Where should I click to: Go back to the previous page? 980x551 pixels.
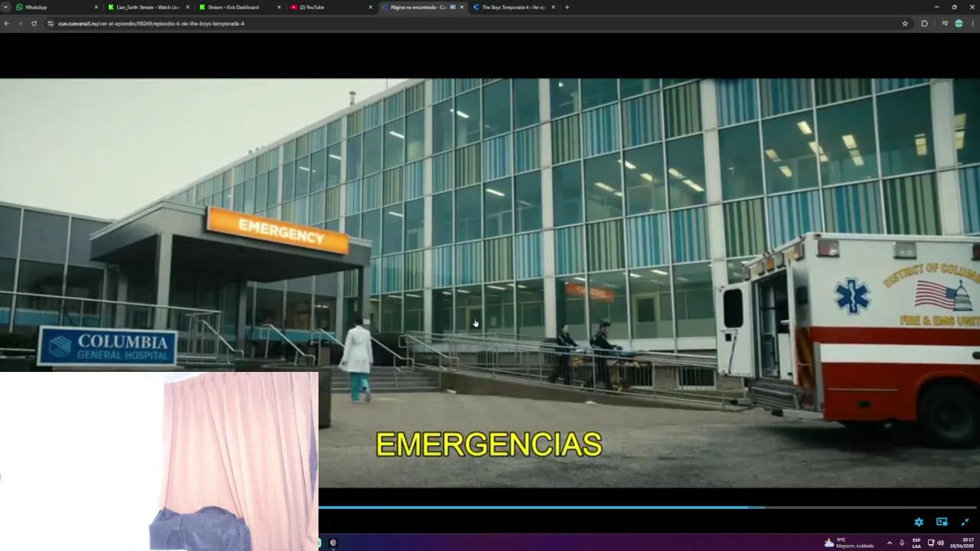pyautogui.click(x=6, y=24)
